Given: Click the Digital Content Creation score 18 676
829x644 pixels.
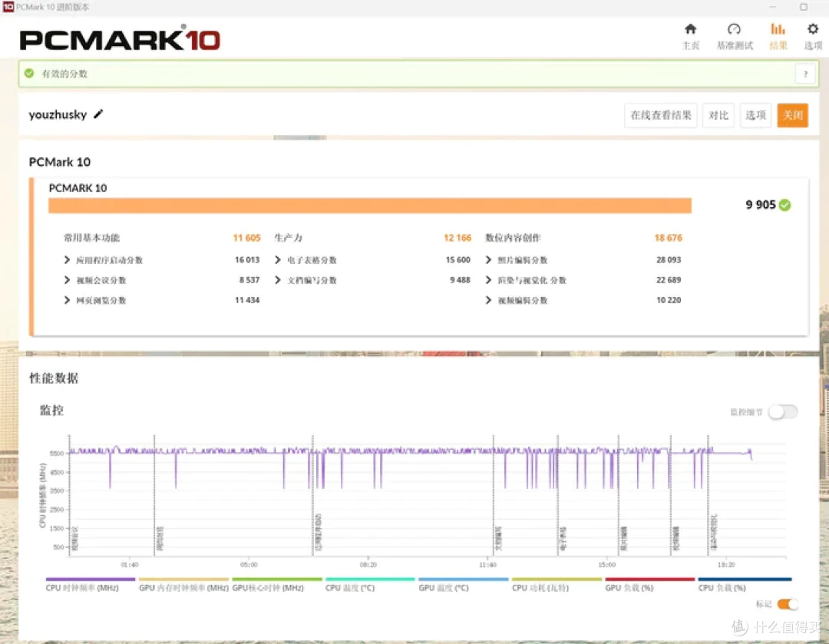Looking at the screenshot, I should click(x=669, y=238).
